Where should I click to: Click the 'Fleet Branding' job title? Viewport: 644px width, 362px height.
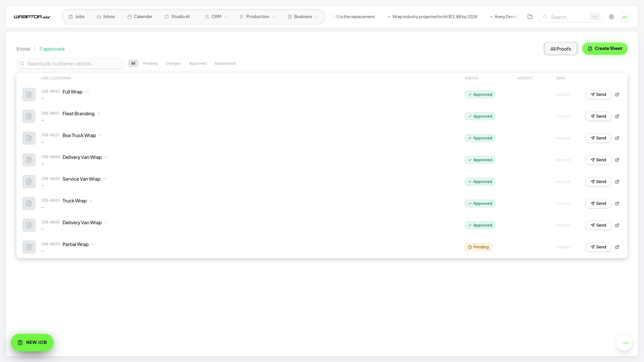(78, 114)
